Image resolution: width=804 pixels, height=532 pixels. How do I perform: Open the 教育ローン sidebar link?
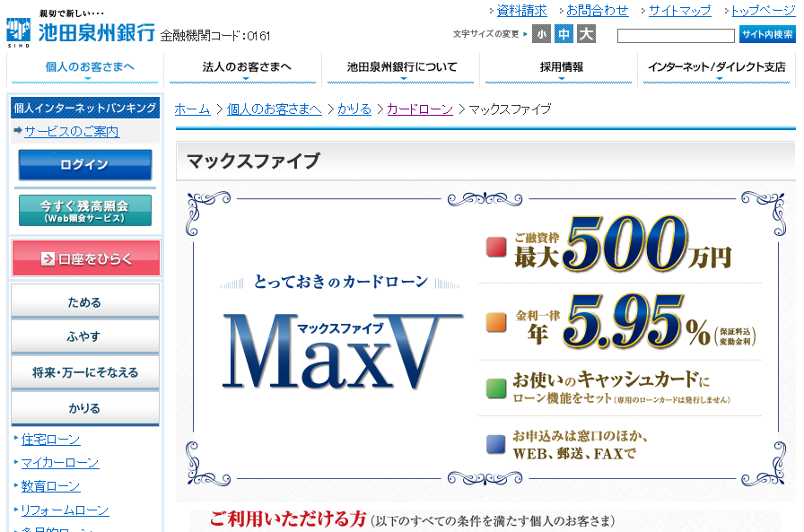point(50,486)
